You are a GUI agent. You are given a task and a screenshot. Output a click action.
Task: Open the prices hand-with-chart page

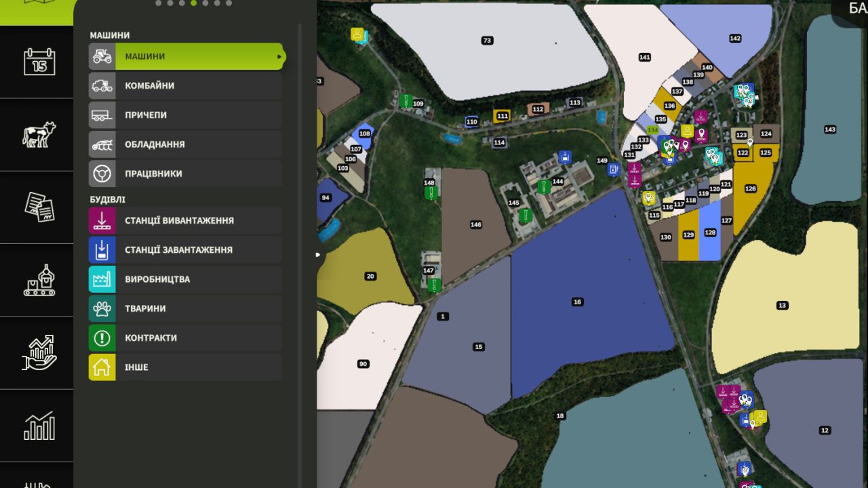39,352
